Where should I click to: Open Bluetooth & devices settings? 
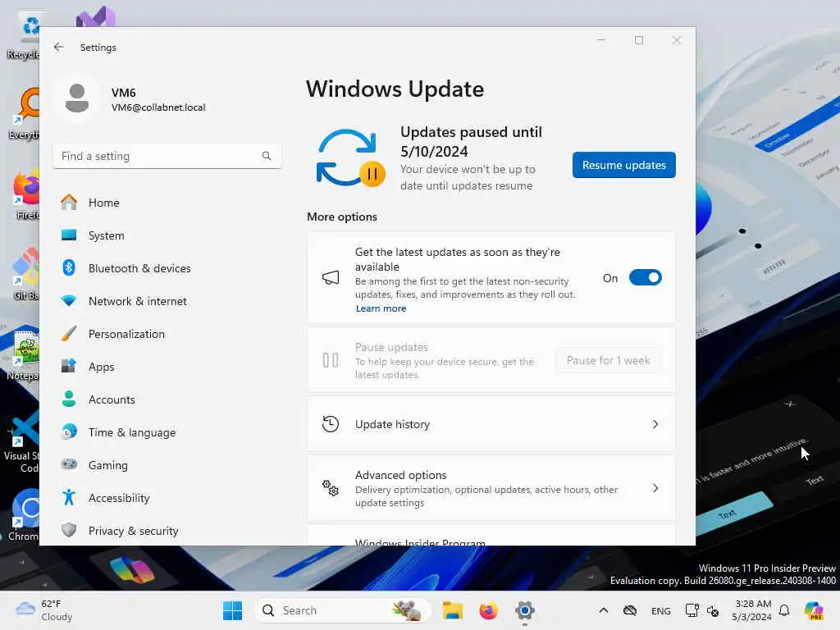coord(166,268)
